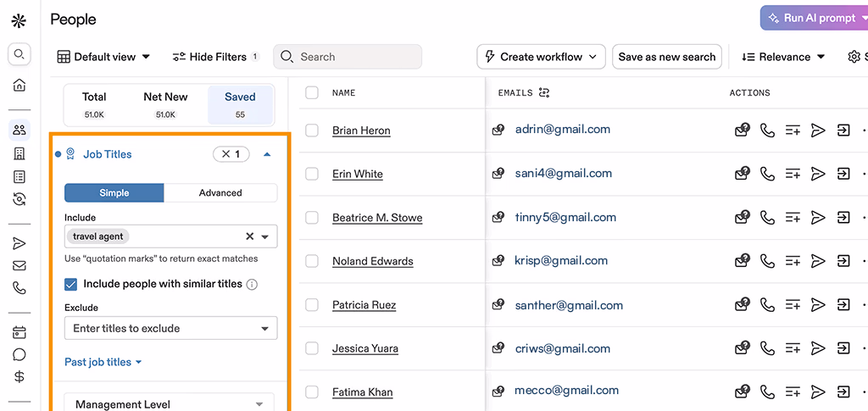Open the Companies icon in left sidebar

coord(19,153)
